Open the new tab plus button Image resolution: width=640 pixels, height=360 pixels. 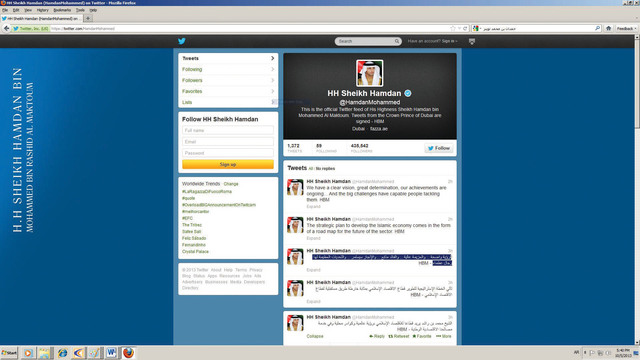coord(88,18)
